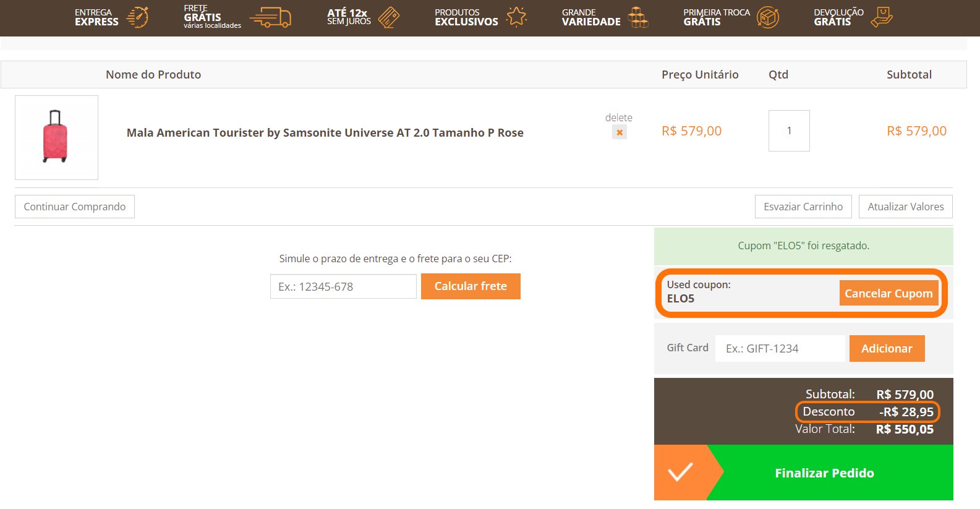980x509 pixels.
Task: Open the pink suitcase product thumbnail
Action: click(56, 137)
